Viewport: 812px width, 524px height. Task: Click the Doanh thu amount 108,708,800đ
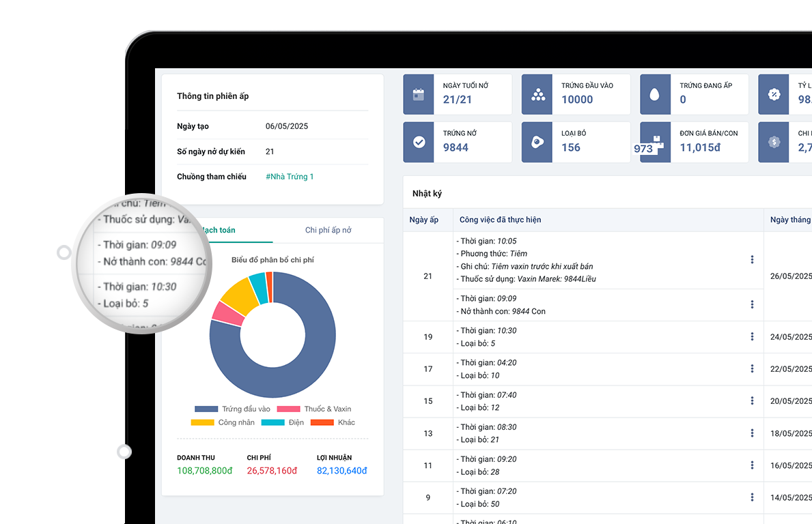205,471
